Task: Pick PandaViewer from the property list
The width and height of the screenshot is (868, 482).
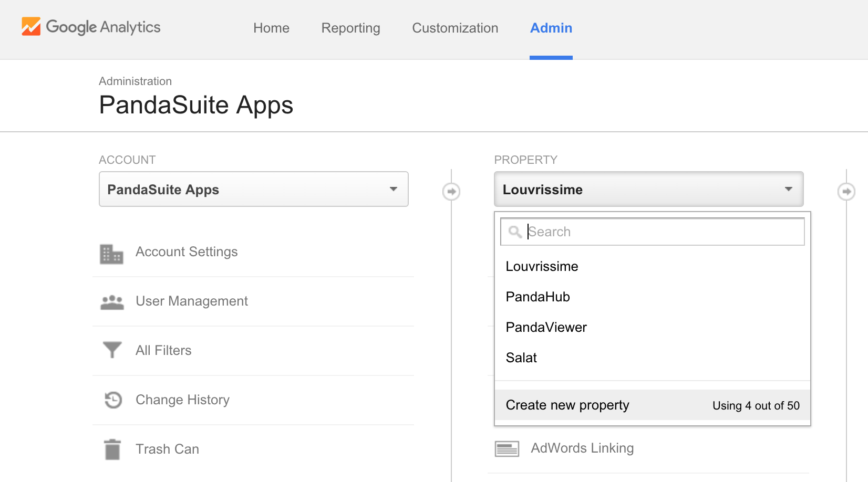Action: point(653,327)
